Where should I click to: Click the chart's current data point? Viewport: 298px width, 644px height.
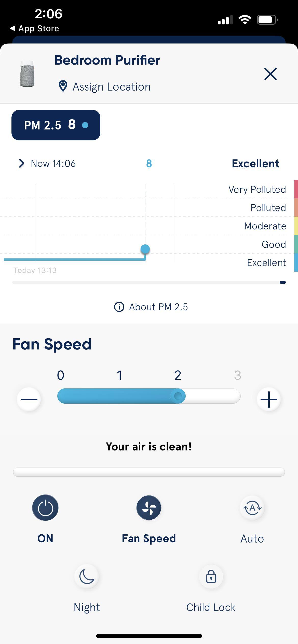[145, 249]
